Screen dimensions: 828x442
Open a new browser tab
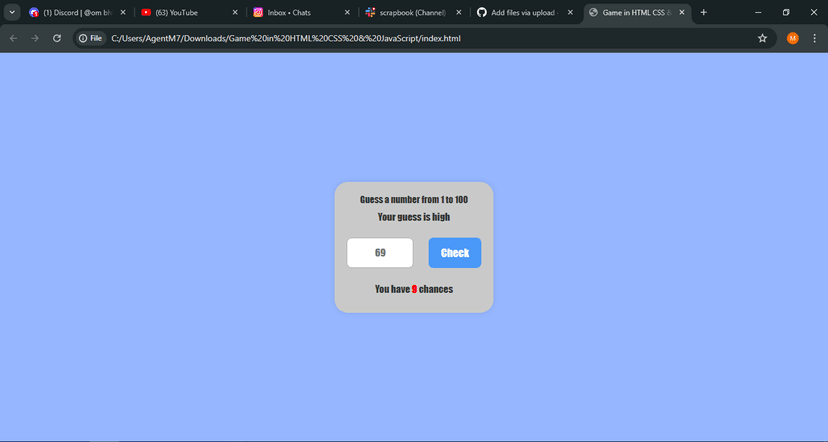(704, 12)
